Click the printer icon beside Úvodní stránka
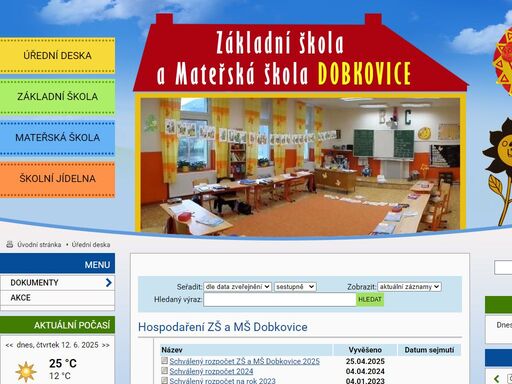512x384 pixels. 10,244
